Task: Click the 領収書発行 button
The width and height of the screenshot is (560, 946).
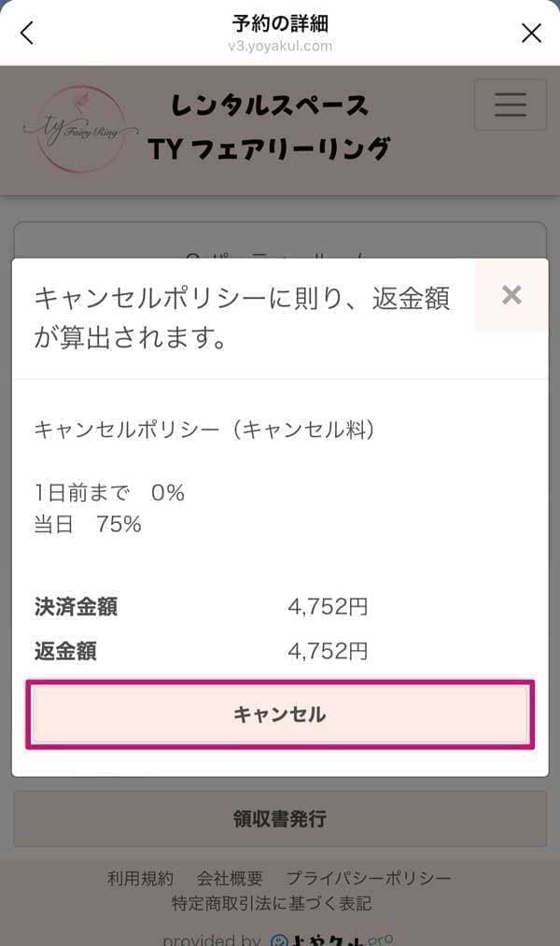Action: (279, 819)
